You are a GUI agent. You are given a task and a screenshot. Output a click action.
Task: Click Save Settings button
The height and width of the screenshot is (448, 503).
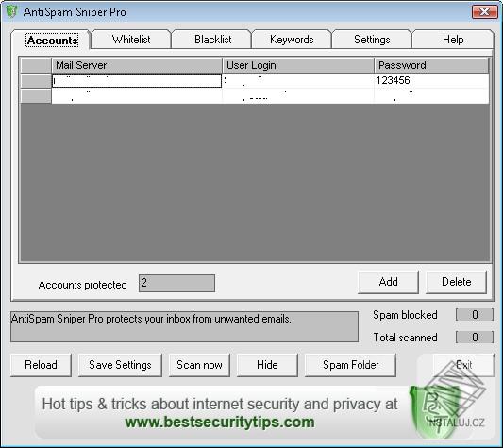click(120, 365)
